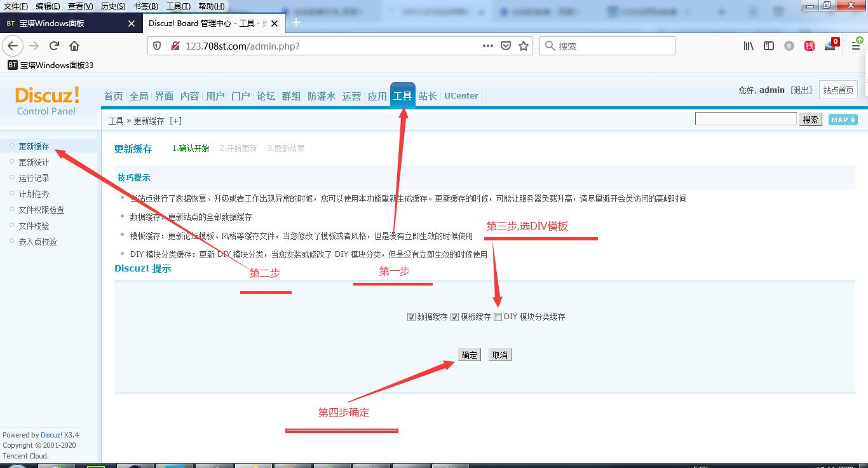Open the 站点首页 button
The width and height of the screenshot is (868, 468).
point(838,90)
